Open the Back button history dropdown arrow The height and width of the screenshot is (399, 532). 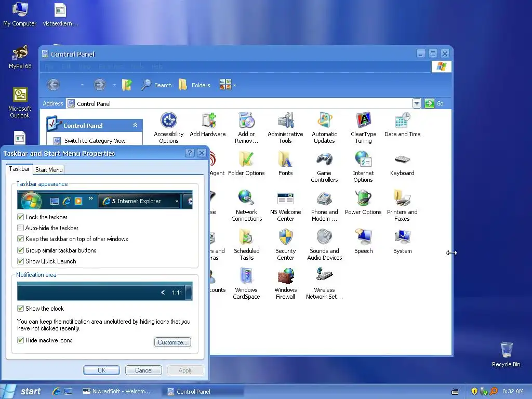(82, 85)
